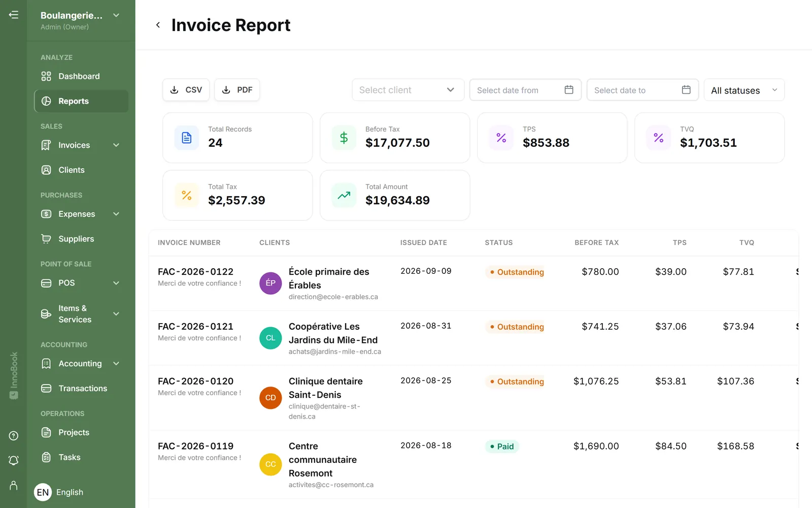Click the CL client avatar
The height and width of the screenshot is (508, 812).
point(270,338)
